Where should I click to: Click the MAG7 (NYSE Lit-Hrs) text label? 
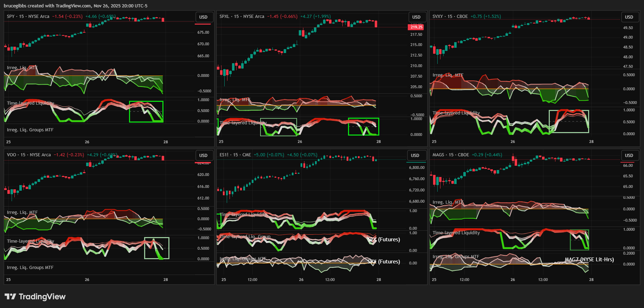pyautogui.click(x=589, y=260)
